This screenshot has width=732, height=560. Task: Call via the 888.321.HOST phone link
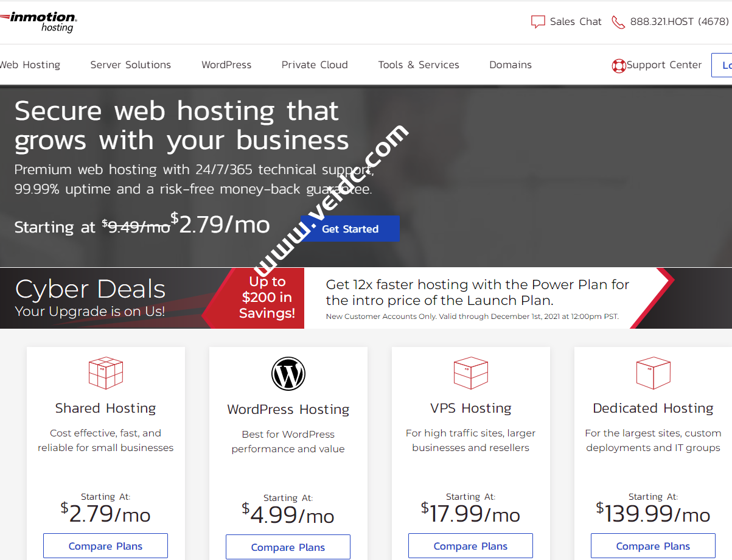click(x=679, y=21)
